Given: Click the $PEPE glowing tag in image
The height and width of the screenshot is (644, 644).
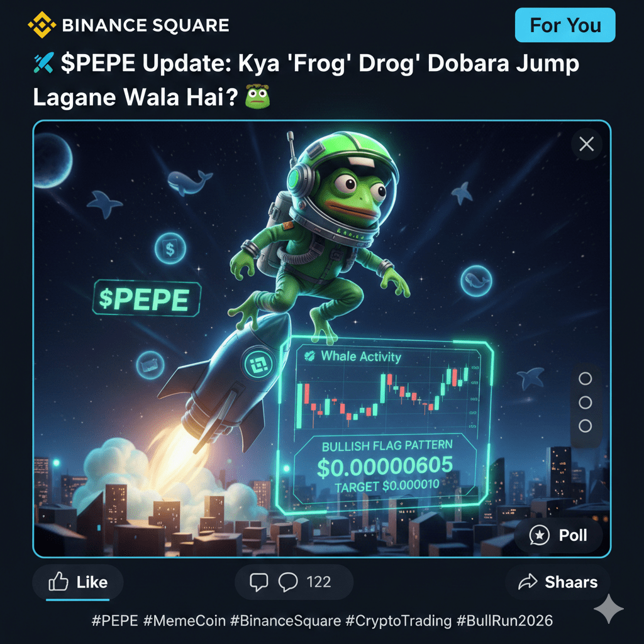Looking at the screenshot, I should [x=147, y=299].
